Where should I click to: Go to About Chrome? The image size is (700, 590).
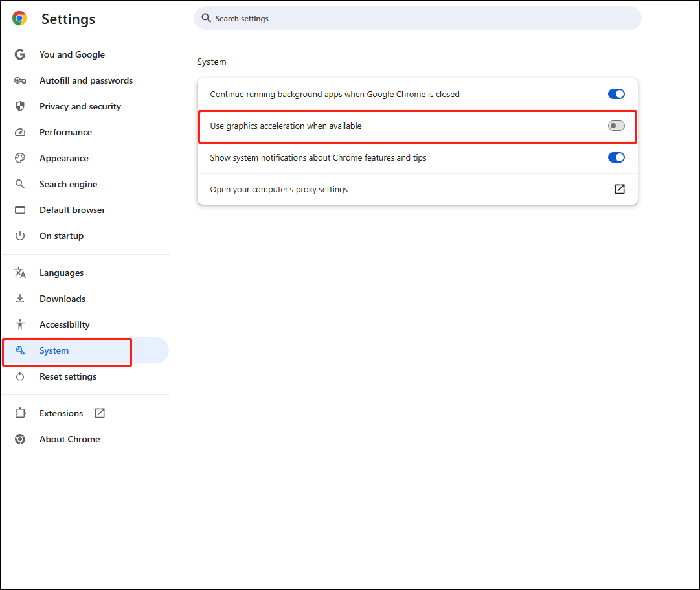tap(70, 439)
